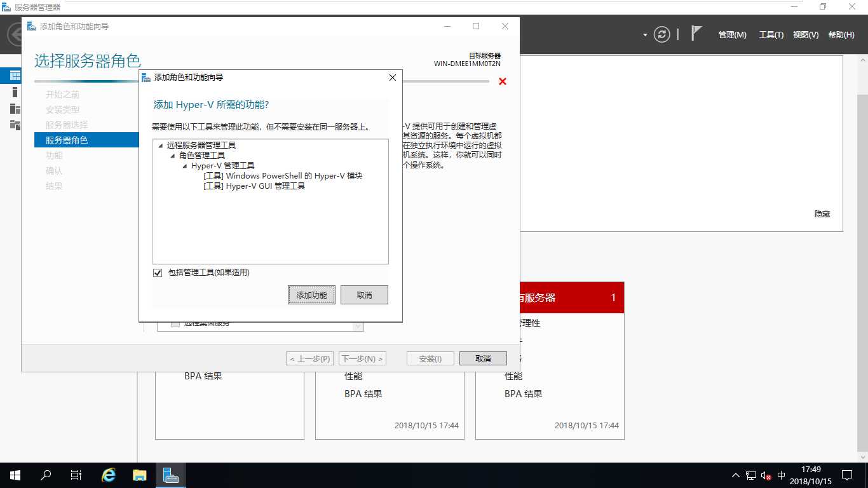Click the 安装(I) button
The width and height of the screenshot is (868, 488).
[x=430, y=358]
